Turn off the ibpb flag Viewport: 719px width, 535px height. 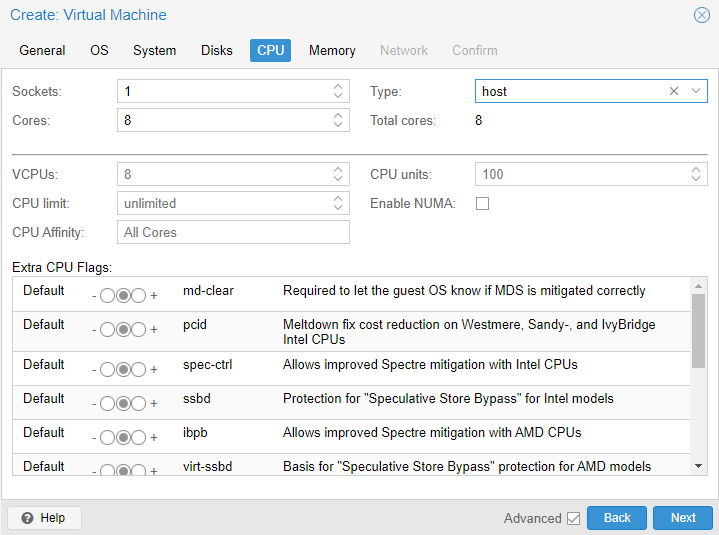[x=107, y=437]
